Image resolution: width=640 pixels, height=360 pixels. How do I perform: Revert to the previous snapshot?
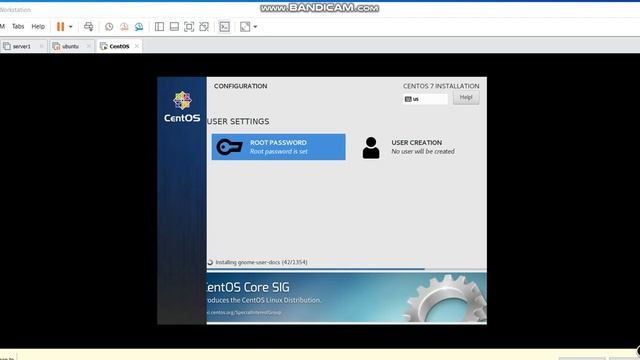pyautogui.click(x=124, y=27)
